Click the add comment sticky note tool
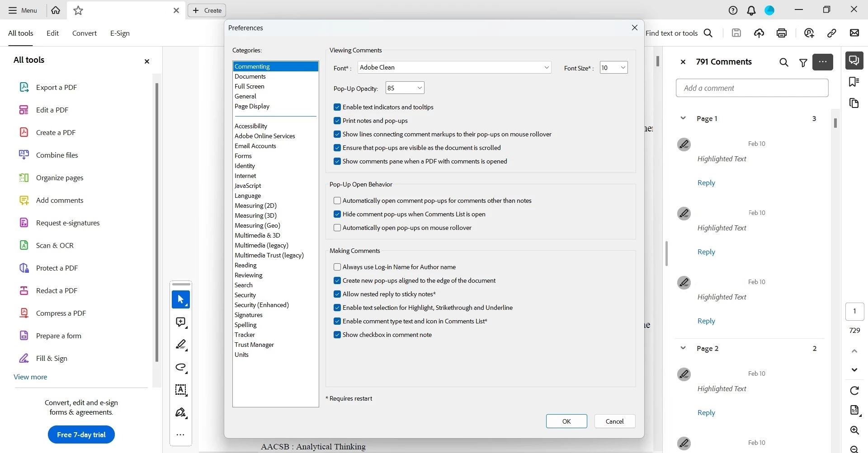This screenshot has height=453, width=868. pyautogui.click(x=181, y=322)
